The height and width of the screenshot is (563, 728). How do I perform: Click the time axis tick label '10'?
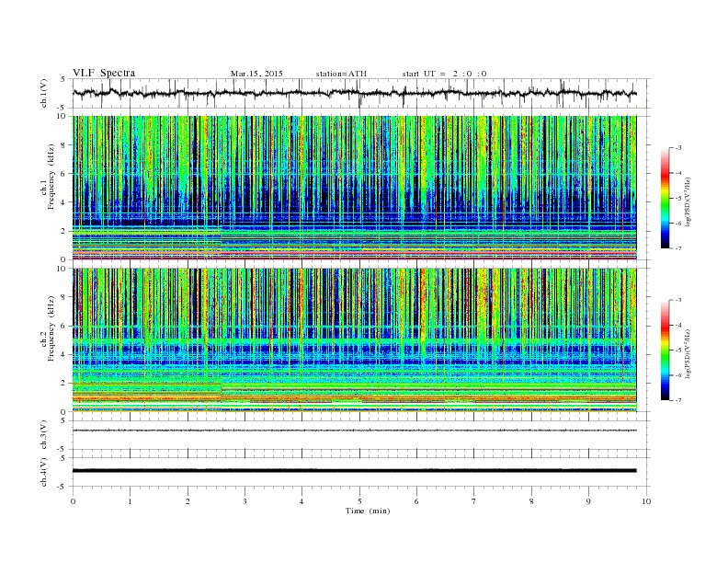click(646, 501)
